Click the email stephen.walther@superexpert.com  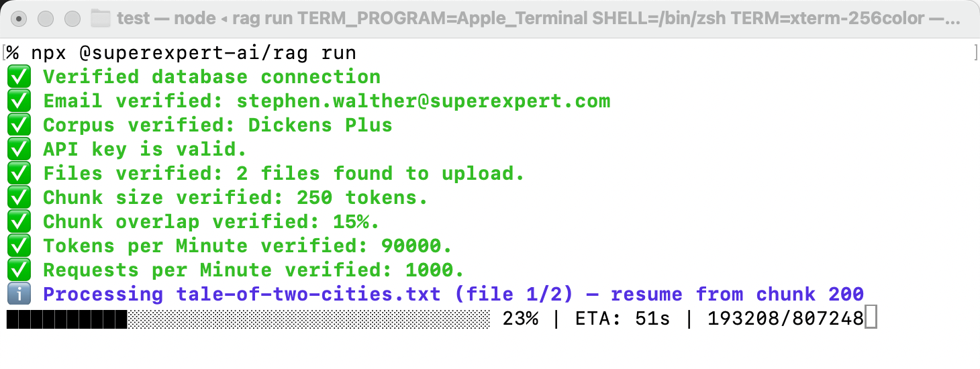point(424,101)
